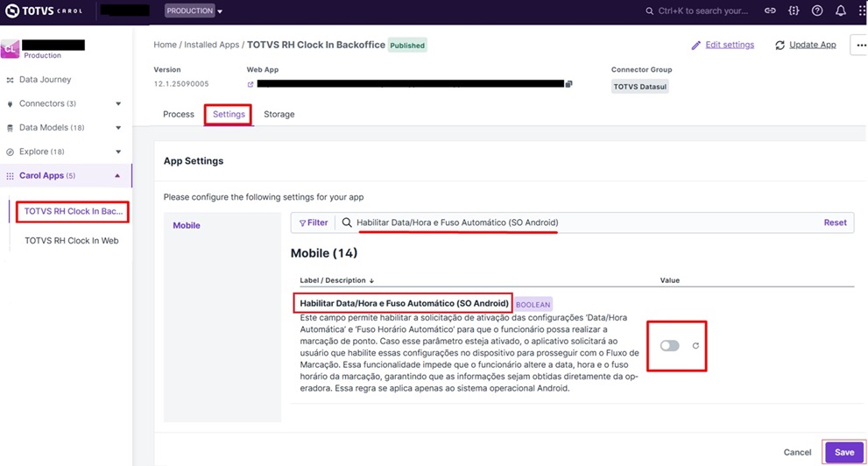Click the Data Models icon in sidebar

tap(10, 128)
